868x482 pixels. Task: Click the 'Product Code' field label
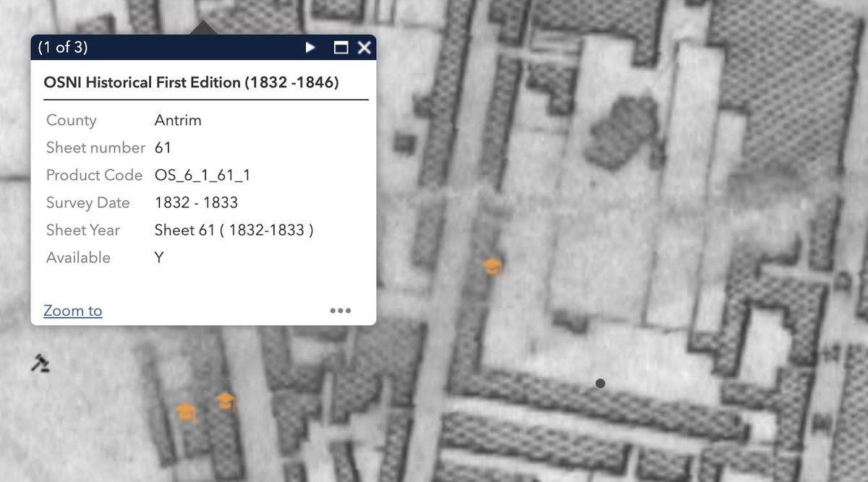tap(95, 176)
